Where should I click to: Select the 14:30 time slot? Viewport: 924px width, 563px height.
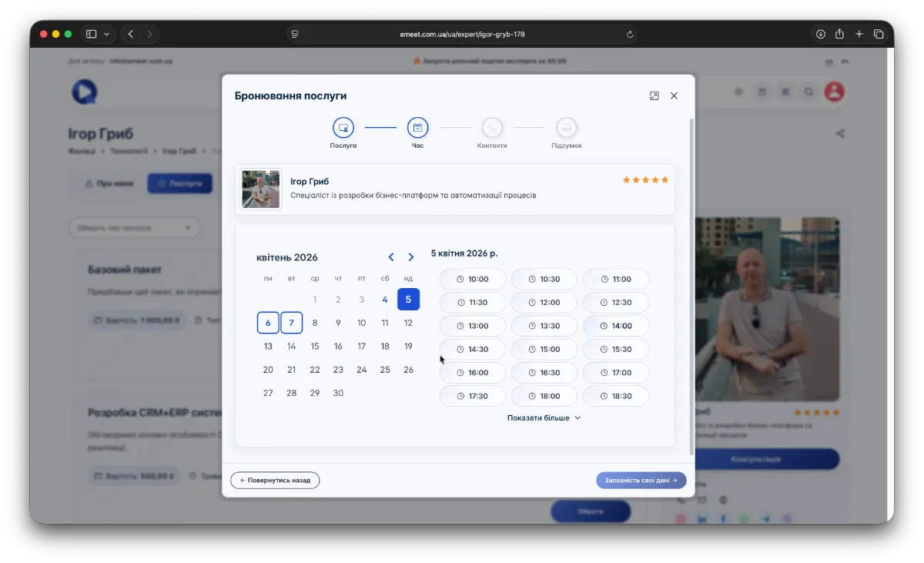(472, 350)
